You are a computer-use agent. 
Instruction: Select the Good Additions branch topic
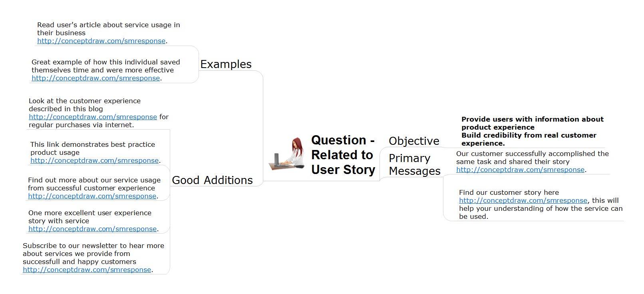point(212,180)
